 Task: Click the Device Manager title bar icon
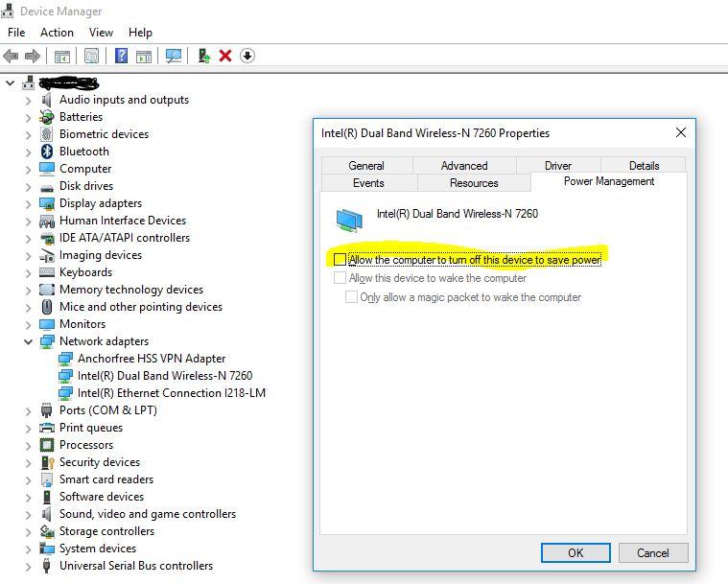click(x=7, y=11)
